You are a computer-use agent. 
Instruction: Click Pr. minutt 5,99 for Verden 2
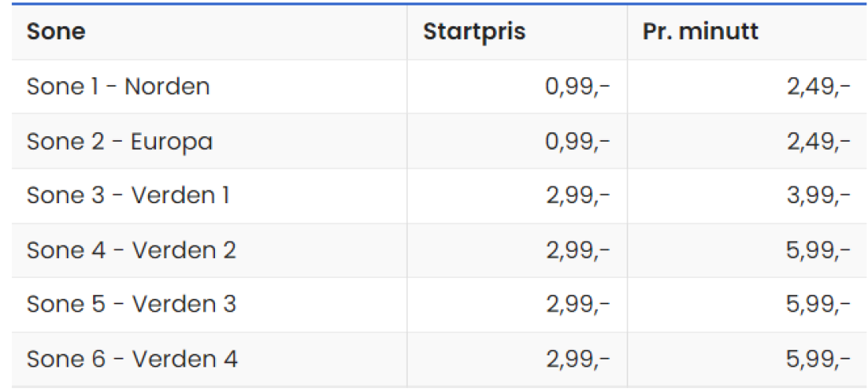[x=818, y=251]
